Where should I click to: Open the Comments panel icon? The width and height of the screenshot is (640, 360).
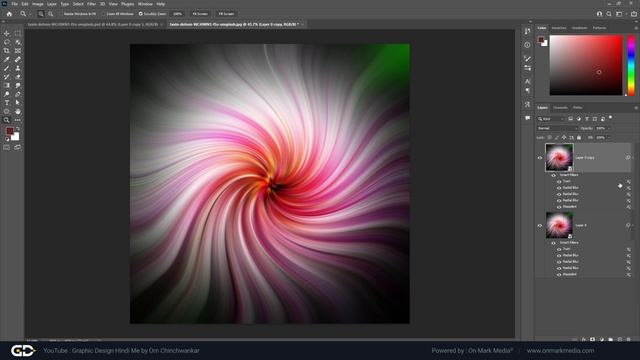tap(527, 118)
